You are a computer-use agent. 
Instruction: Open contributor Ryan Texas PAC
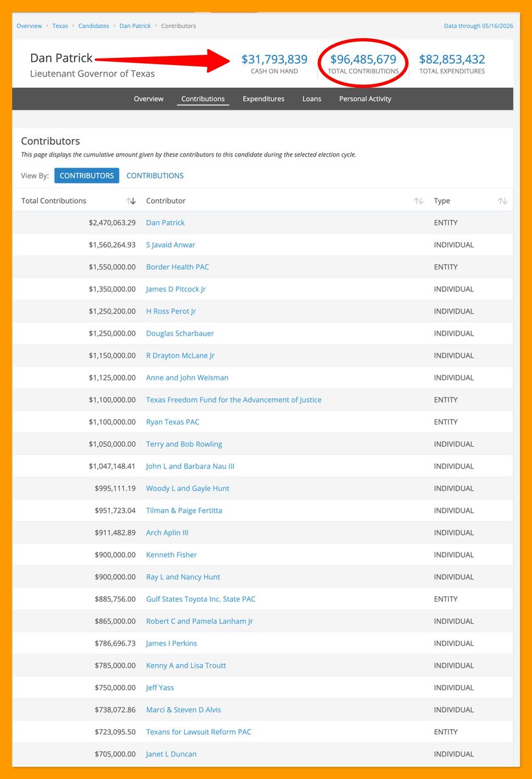pyautogui.click(x=173, y=422)
